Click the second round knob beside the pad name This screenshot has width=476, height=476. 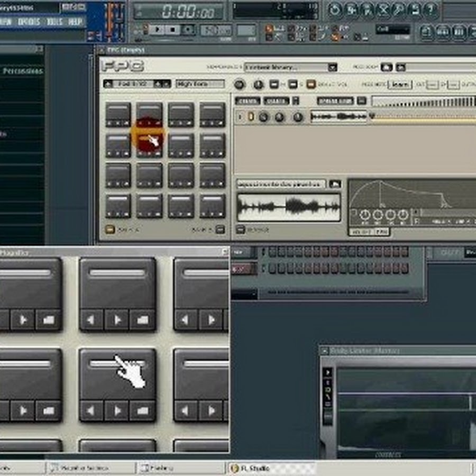click(x=258, y=85)
